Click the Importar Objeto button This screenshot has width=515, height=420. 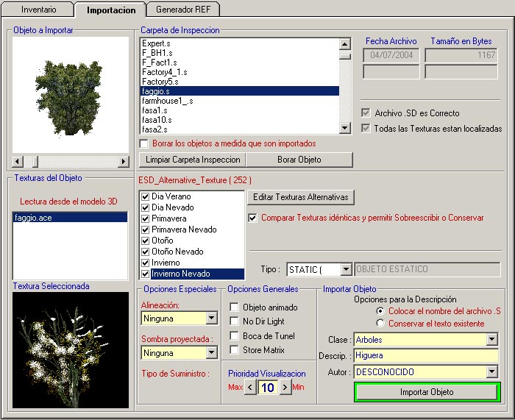[x=426, y=392]
